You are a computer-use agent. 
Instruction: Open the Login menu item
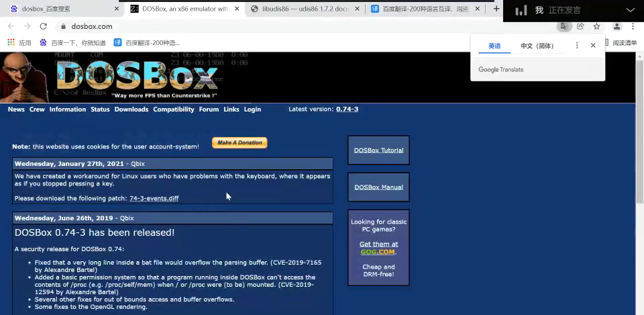pos(252,109)
